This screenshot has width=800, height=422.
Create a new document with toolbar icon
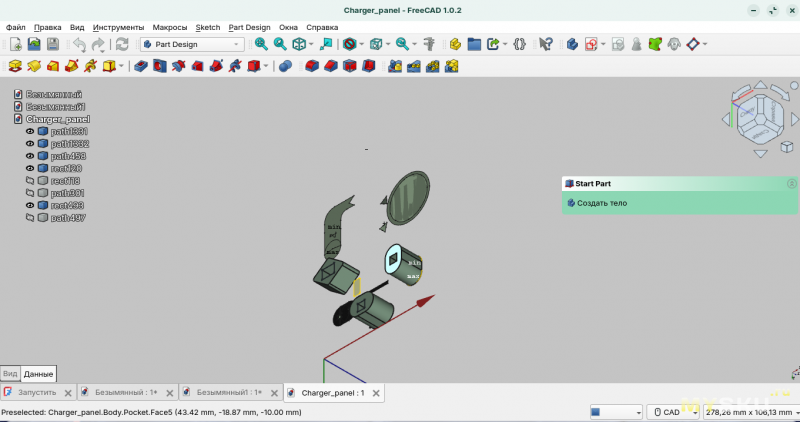16,44
